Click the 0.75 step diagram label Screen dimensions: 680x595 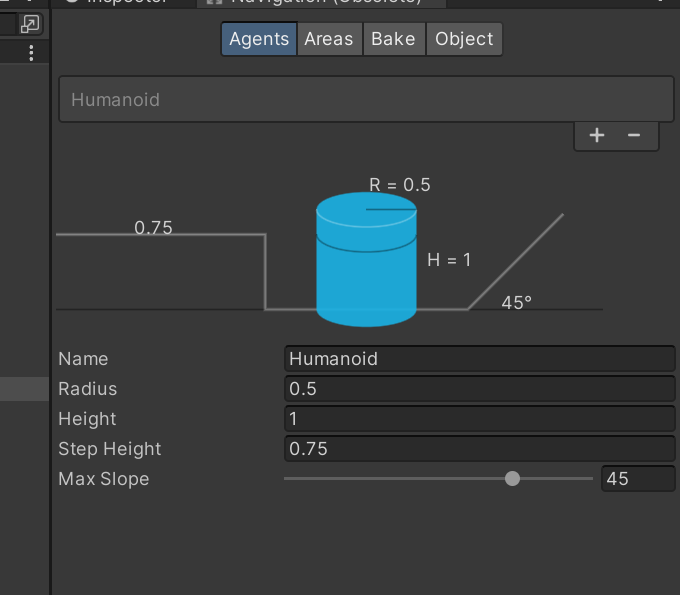(154, 228)
